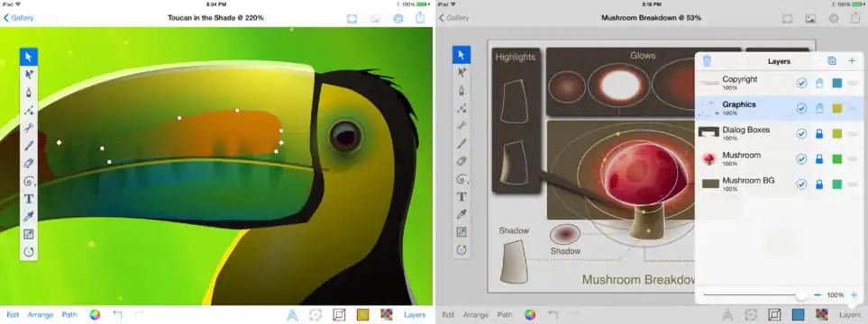The image size is (868, 324).
Task: Select the Spiral shape tool in Toucan window
Action: [29, 181]
